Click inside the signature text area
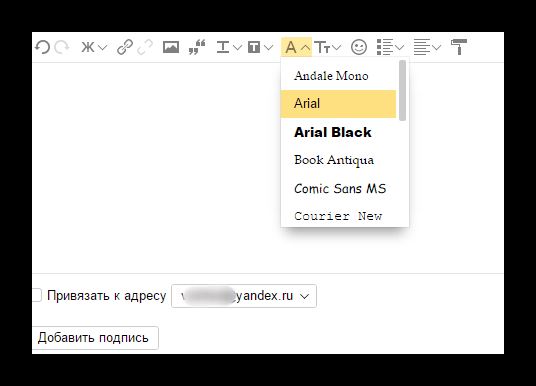The width and height of the screenshot is (536, 386). 157,168
